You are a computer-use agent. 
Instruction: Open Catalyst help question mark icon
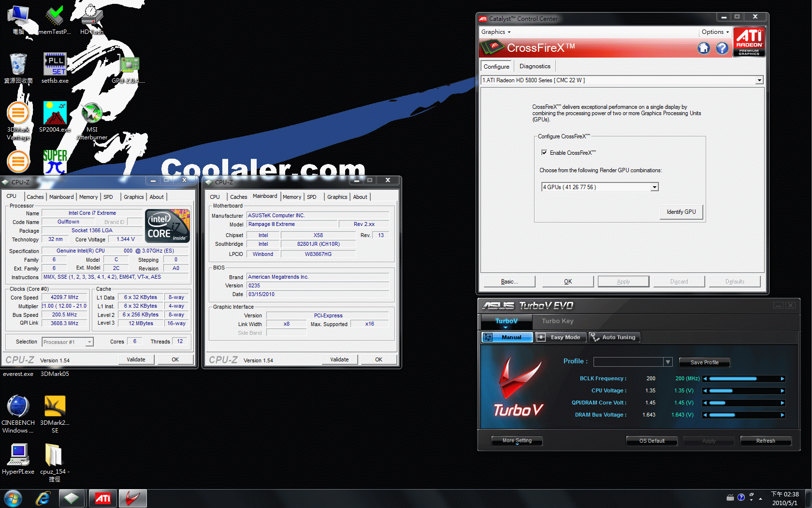point(722,48)
